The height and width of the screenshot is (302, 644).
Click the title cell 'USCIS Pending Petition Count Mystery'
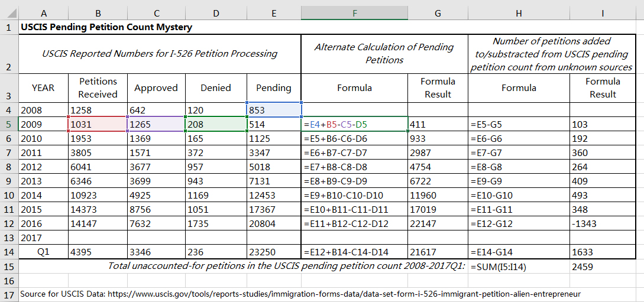106,27
